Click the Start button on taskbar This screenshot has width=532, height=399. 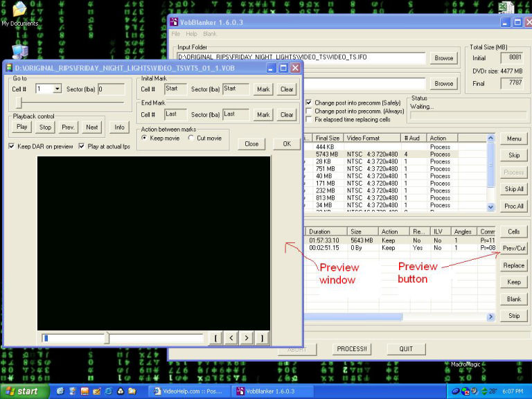point(24,391)
